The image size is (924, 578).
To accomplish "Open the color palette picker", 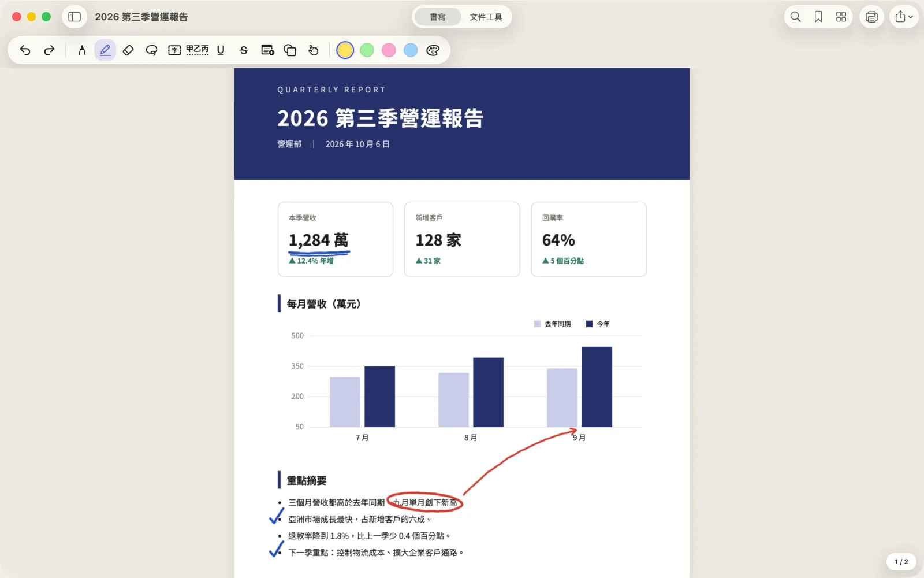I will pyautogui.click(x=433, y=50).
